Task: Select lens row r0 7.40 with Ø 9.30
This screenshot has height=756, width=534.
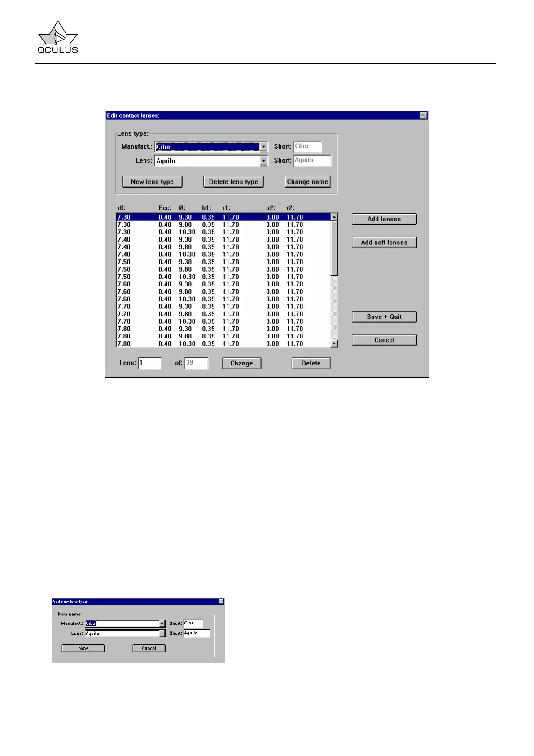Action: pyautogui.click(x=223, y=240)
